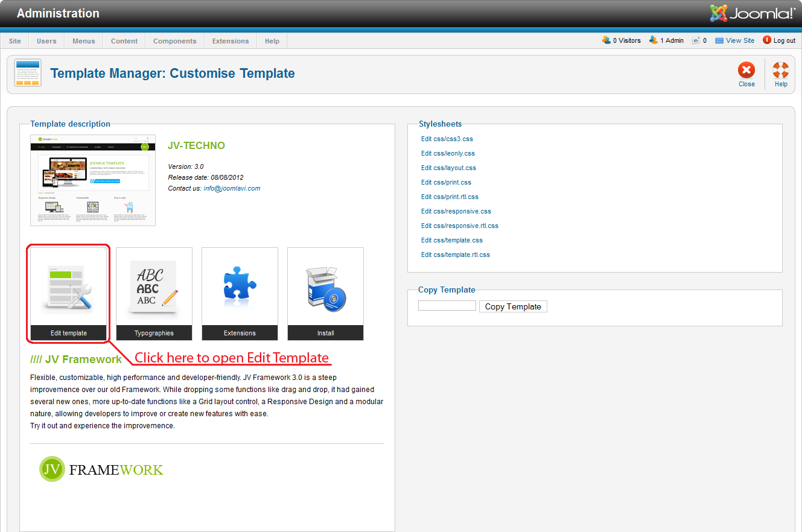Click the Administration header text
Screen dimensions: 802x532
pos(58,13)
